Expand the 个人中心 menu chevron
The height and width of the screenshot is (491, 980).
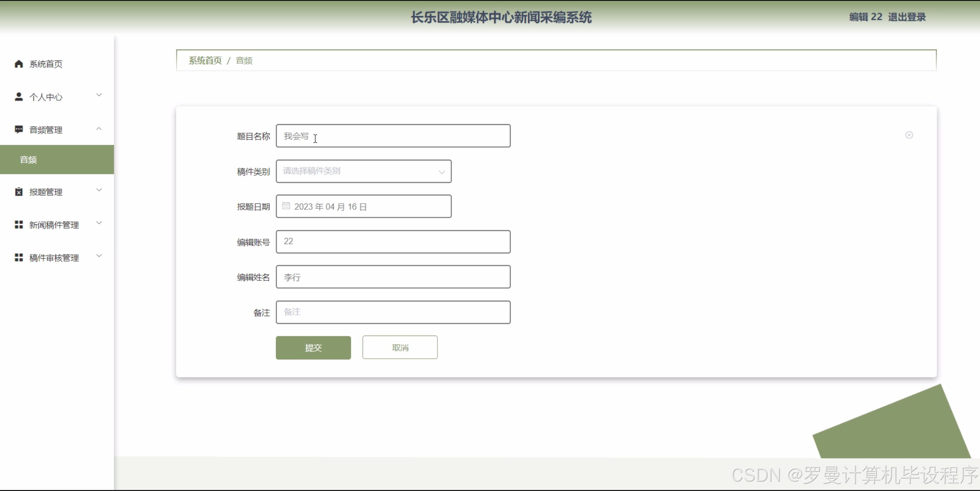(x=99, y=95)
